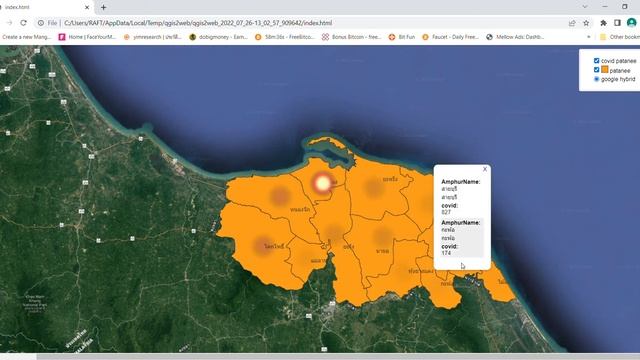
Task: Go forward in browser history
Action: pos(9,23)
